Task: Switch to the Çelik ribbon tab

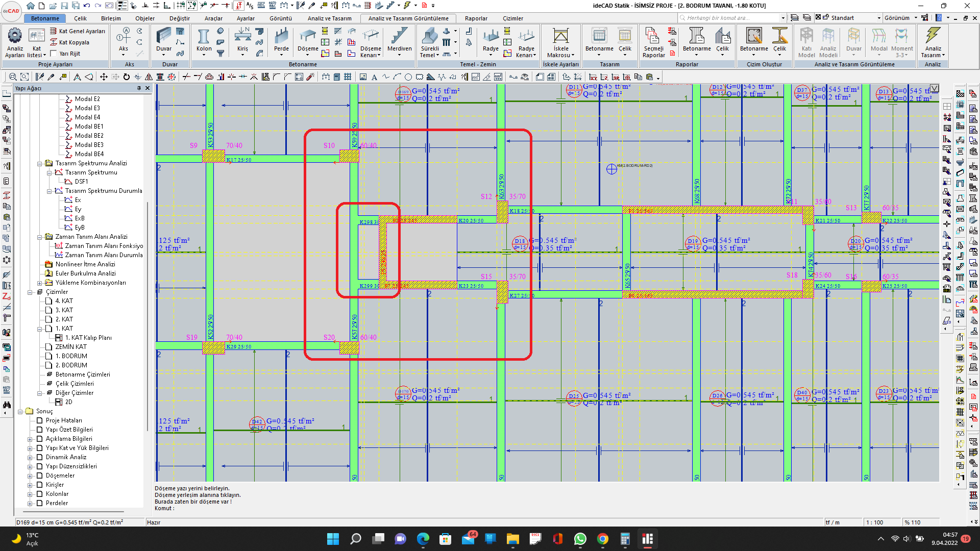Action: click(x=80, y=18)
